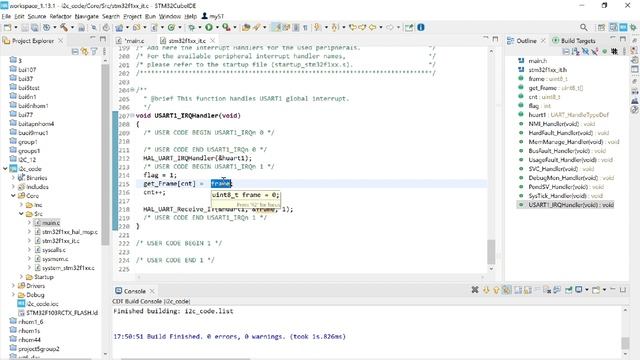Toggle Hide Fields in Outline toolbar
Screen dimensions: 640x360
pyautogui.click(x=585, y=51)
